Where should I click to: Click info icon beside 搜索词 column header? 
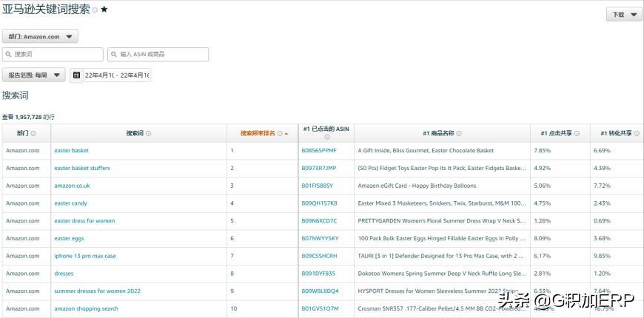pos(149,134)
